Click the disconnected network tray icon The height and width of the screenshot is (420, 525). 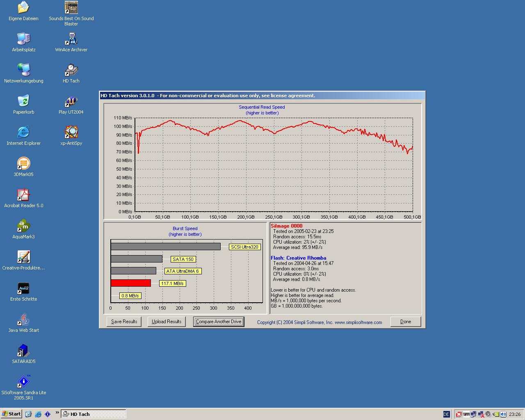(x=481, y=414)
